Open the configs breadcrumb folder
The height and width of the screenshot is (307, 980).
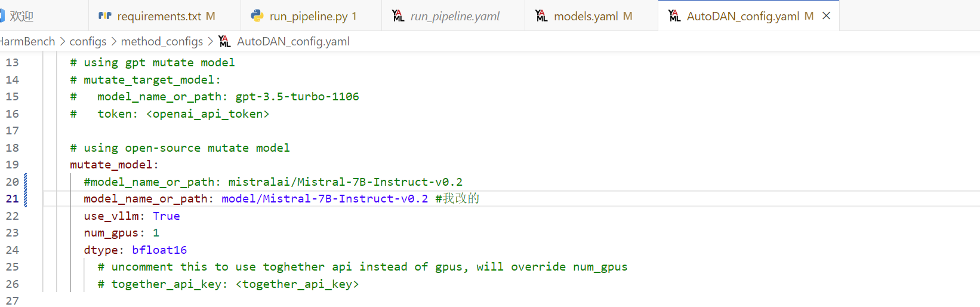coord(88,41)
